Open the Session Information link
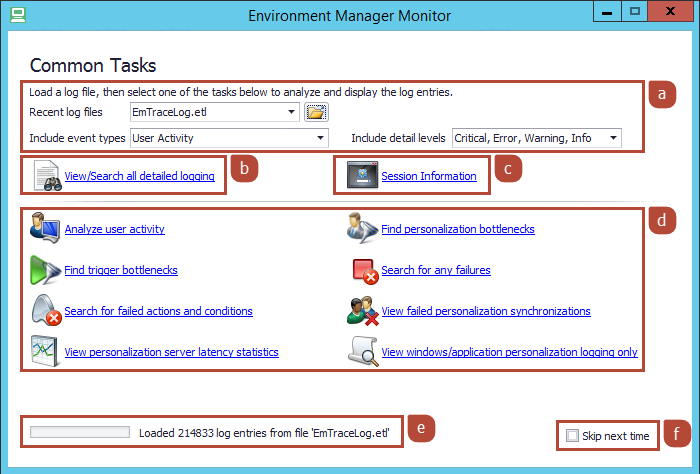Image resolution: width=700 pixels, height=474 pixels. tap(428, 177)
